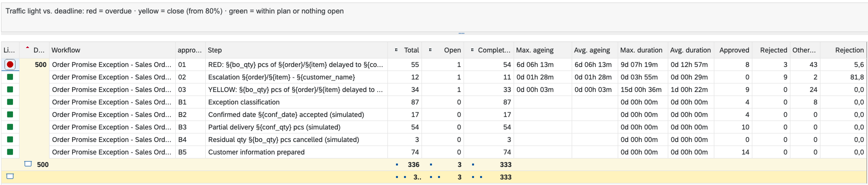Image resolution: width=868 pixels, height=185 pixels.
Task: Click the Max. ageing value 0d 01h 28m
Action: [535, 77]
